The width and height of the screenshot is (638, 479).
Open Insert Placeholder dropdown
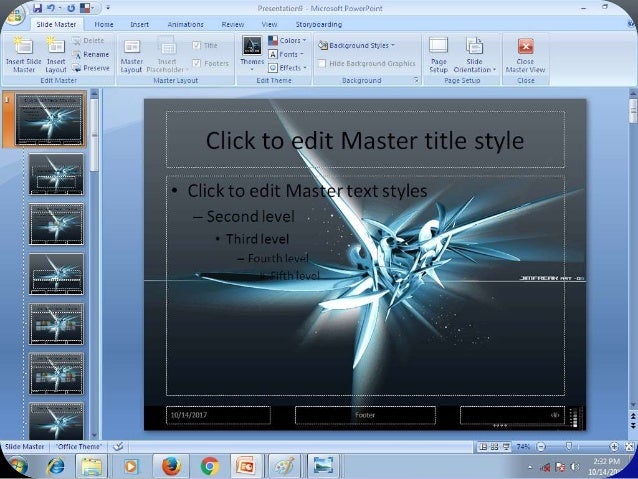click(x=167, y=55)
